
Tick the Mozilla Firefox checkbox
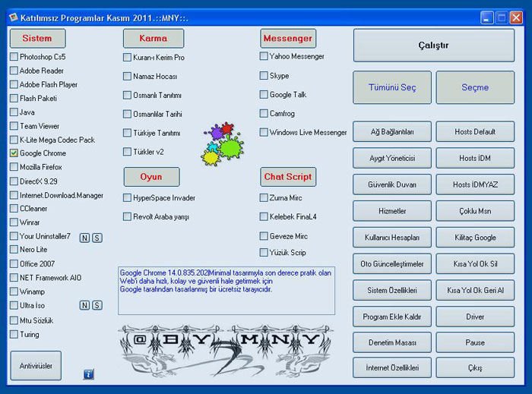[14, 167]
